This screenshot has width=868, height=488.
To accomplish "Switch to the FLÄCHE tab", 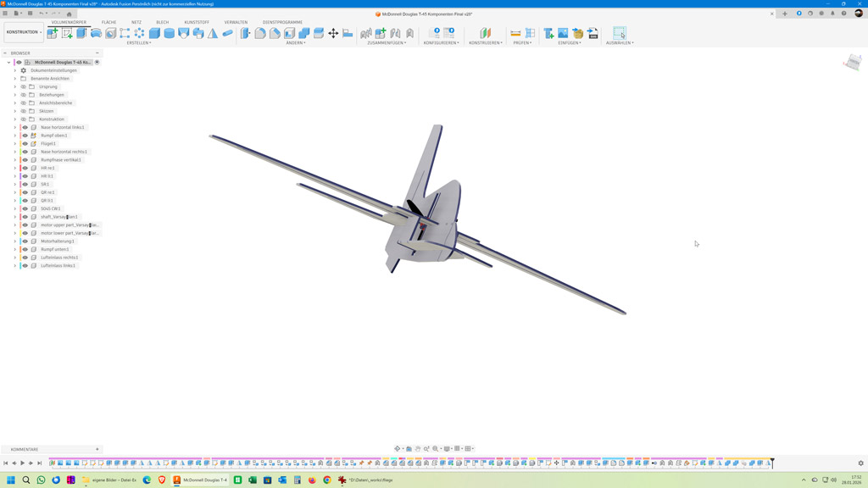I will coord(108,22).
